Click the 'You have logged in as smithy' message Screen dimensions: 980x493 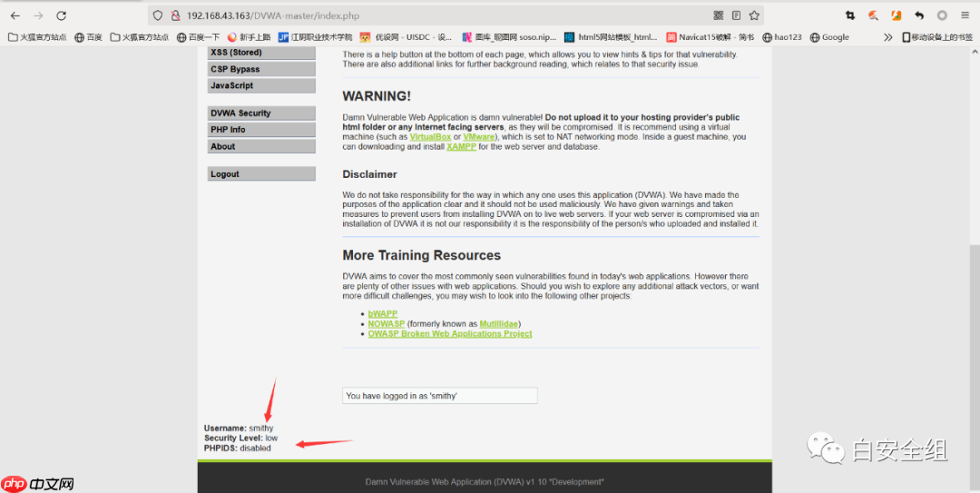click(440, 396)
